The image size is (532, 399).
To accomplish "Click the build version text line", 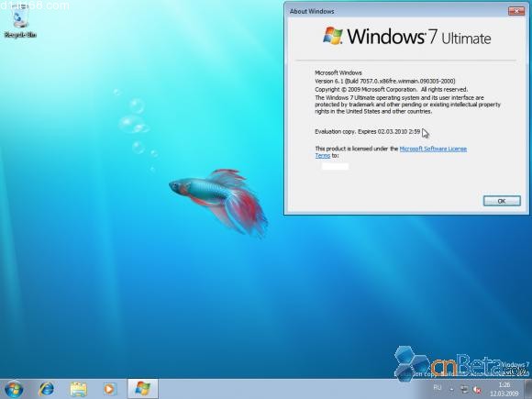I will (384, 81).
